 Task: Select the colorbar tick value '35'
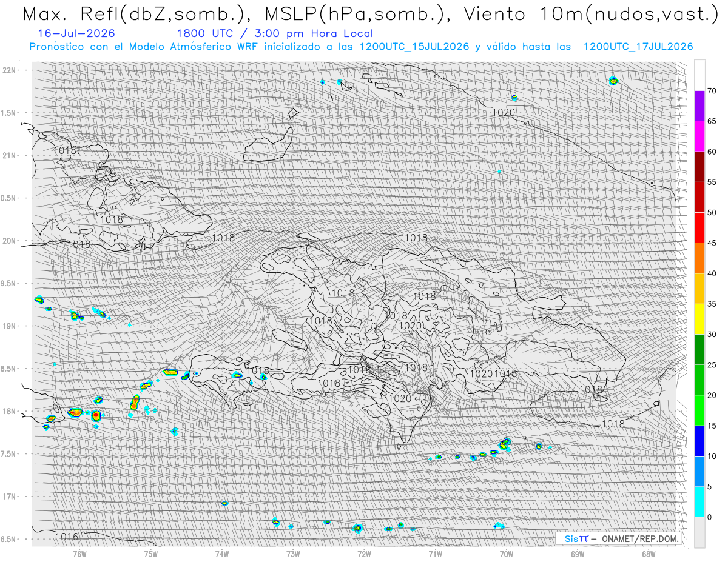click(x=712, y=304)
